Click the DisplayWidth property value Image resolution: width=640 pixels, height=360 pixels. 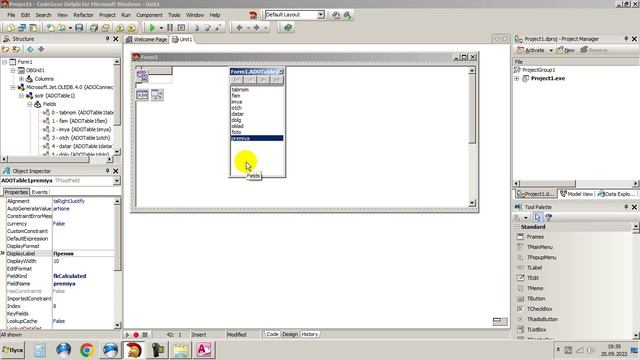(x=83, y=261)
